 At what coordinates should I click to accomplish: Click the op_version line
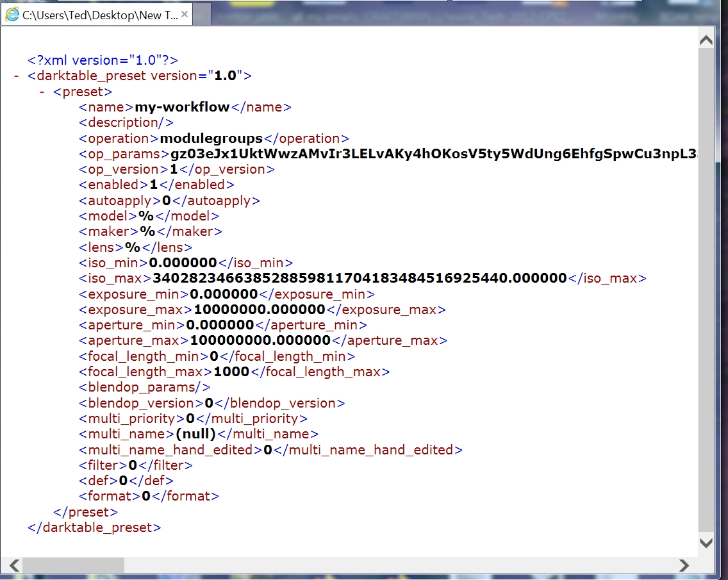[x=176, y=169]
